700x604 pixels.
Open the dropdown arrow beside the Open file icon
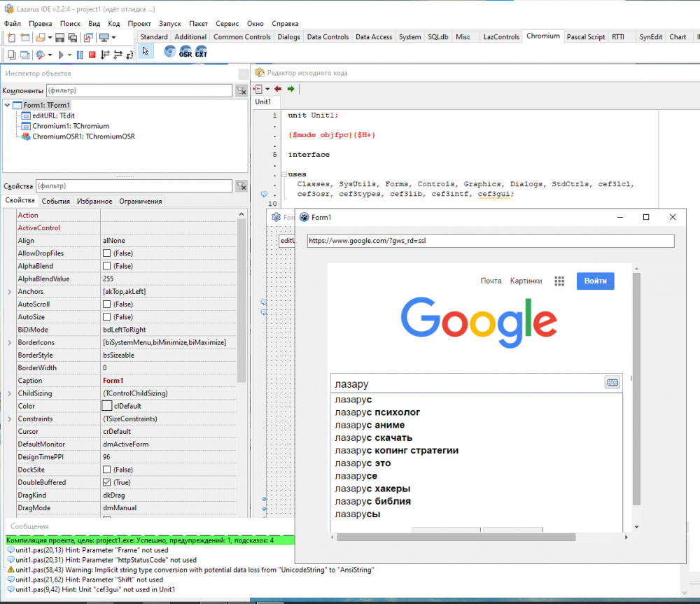tap(50, 37)
